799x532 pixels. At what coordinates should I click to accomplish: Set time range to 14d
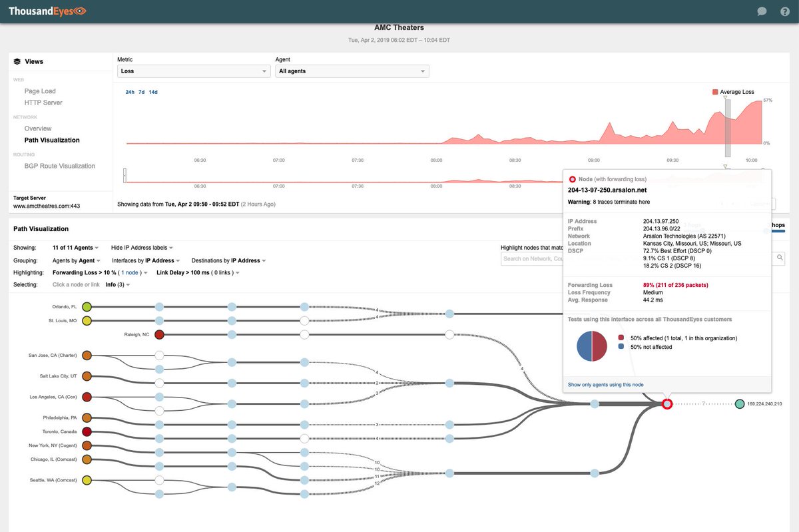coord(153,92)
